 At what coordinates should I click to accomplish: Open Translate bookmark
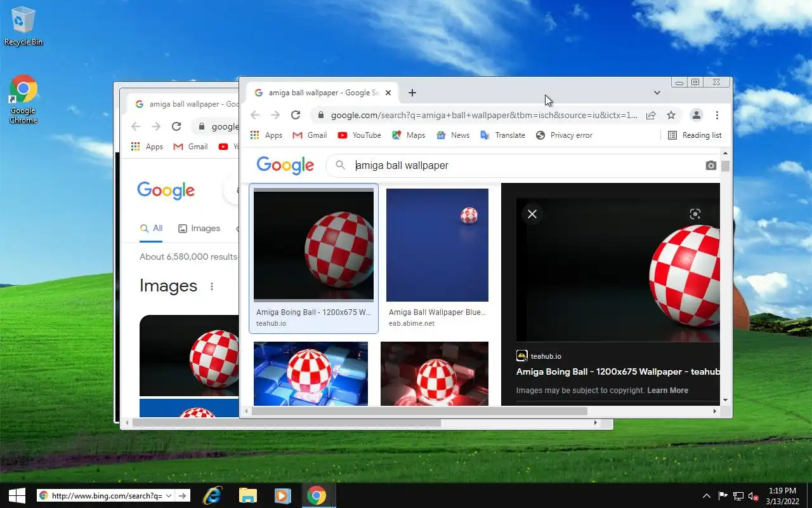pyautogui.click(x=503, y=135)
